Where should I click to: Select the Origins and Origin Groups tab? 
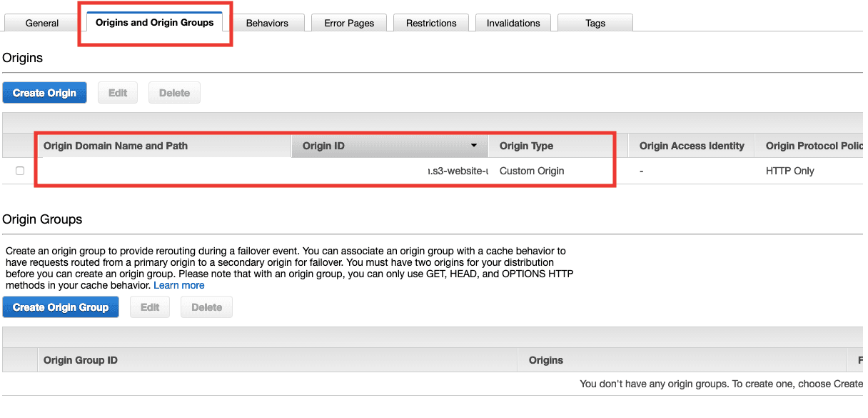click(x=154, y=22)
